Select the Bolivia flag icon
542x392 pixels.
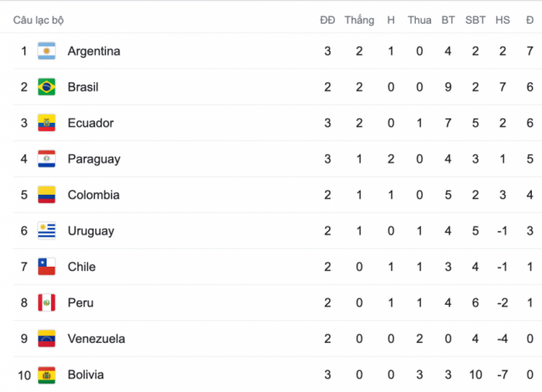coord(47,375)
